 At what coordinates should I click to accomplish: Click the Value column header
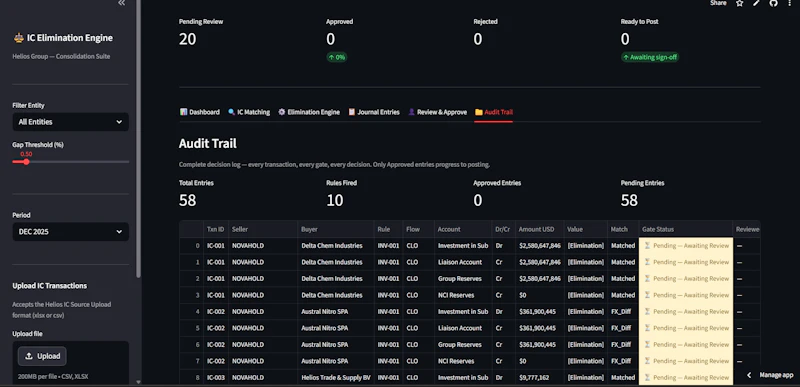586,229
